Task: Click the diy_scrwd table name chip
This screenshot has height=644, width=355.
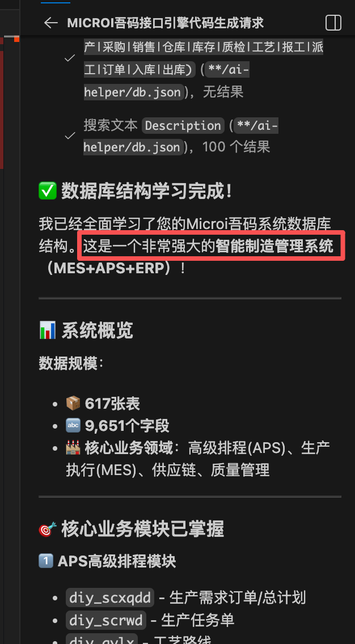Action: (106, 620)
